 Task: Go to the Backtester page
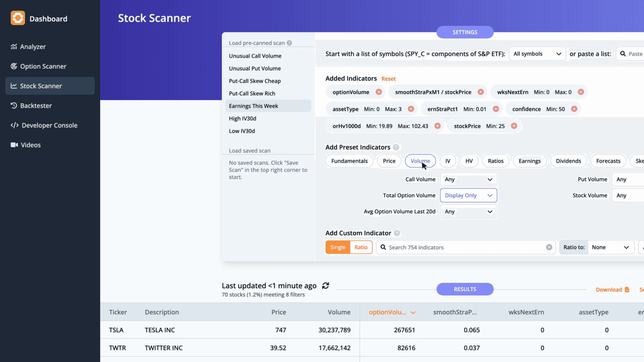(50, 105)
